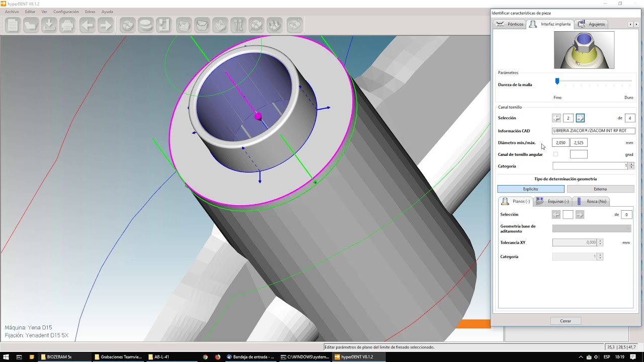
Task: Click the part features toolbar icon
Action: click(220, 25)
